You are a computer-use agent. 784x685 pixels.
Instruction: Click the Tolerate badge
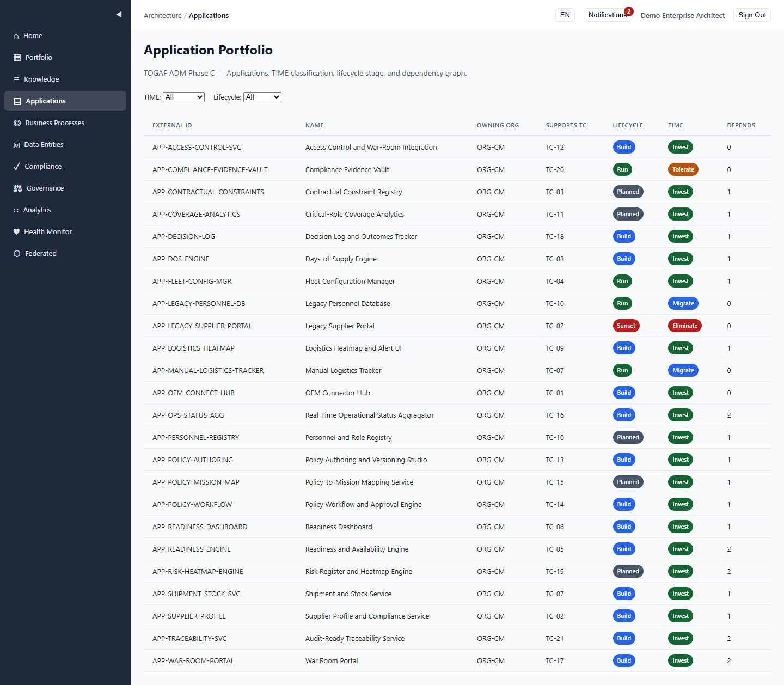[x=683, y=170]
